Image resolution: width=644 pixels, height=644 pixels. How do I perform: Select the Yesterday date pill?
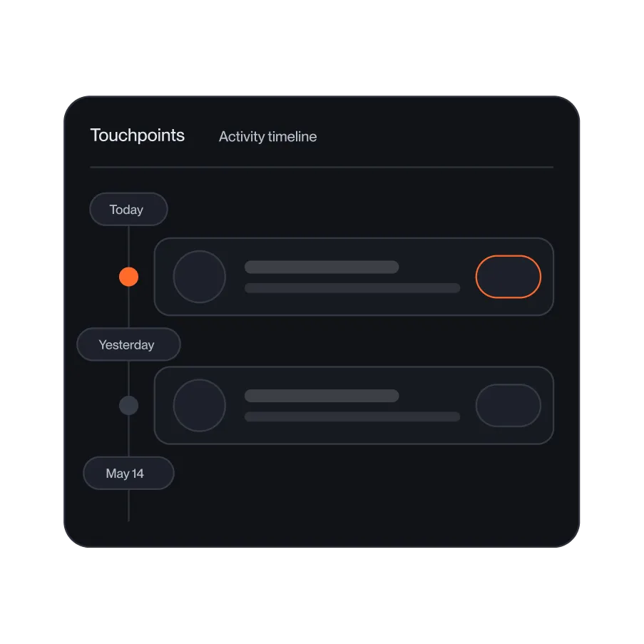pos(128,344)
